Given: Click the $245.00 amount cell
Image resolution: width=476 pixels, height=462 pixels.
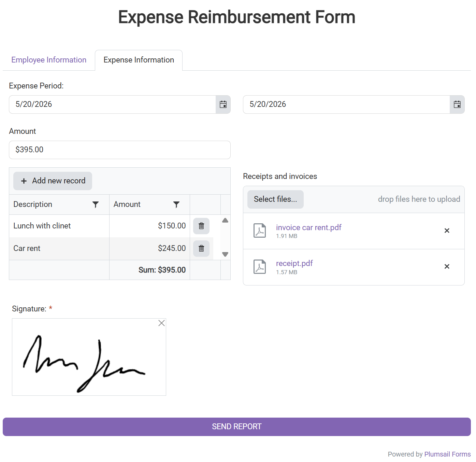Looking at the screenshot, I should 149,249.
